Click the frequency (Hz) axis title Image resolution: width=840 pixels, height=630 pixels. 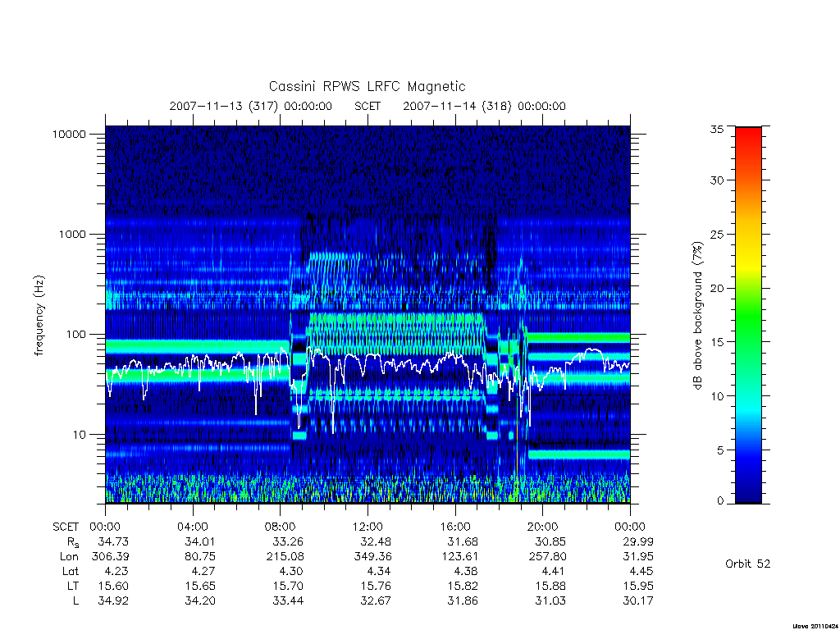click(x=39, y=316)
